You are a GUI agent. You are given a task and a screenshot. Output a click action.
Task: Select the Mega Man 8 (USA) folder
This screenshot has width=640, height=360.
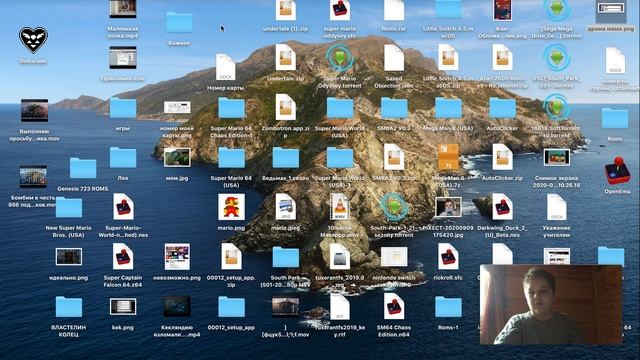click(448, 108)
